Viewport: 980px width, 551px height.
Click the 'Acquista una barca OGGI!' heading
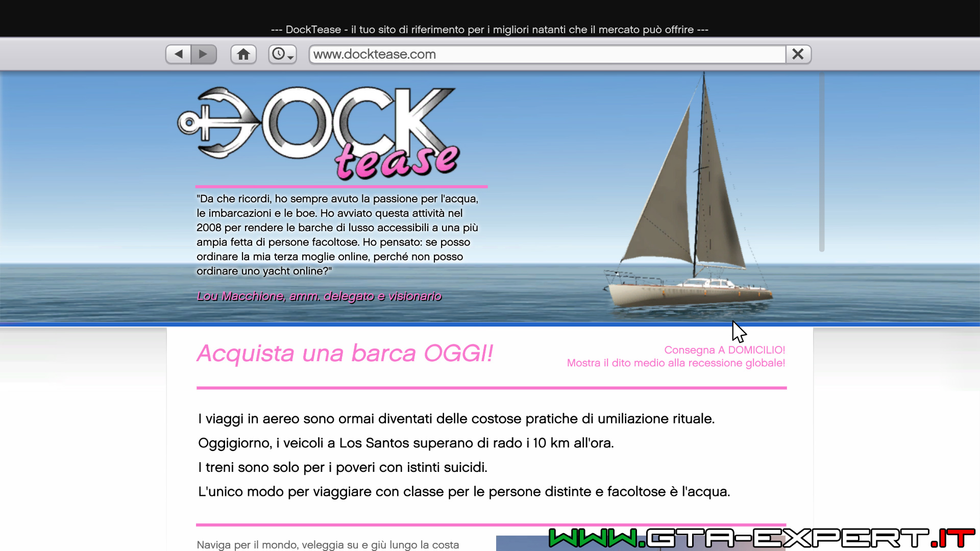[x=345, y=353]
